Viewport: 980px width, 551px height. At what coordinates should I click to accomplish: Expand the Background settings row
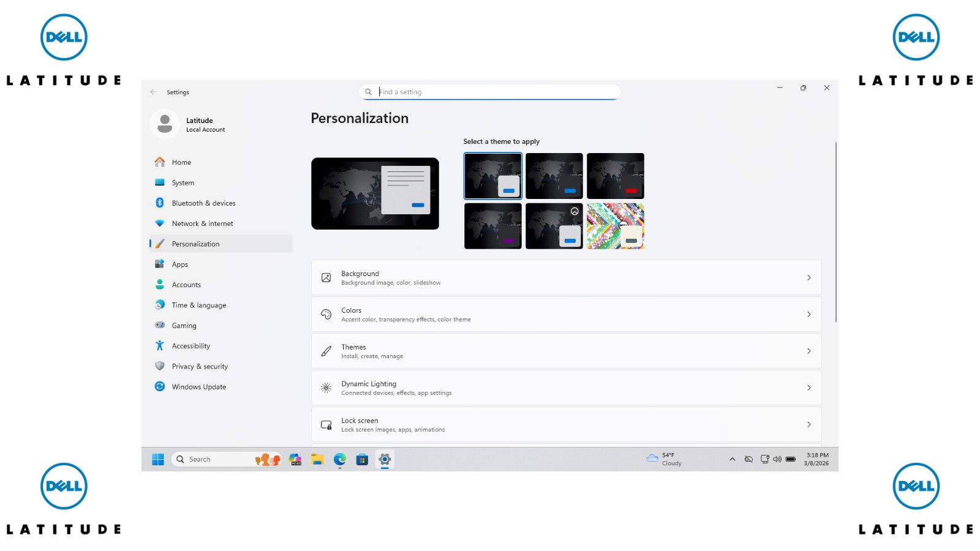point(566,278)
